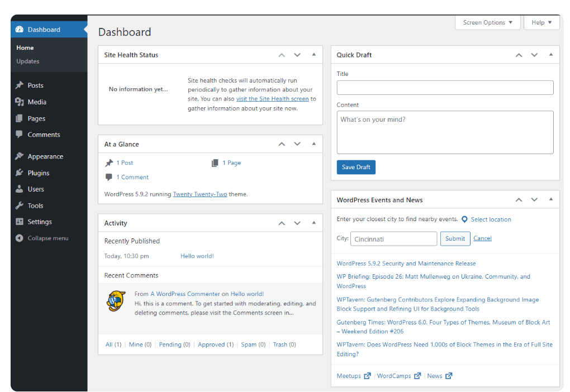Move Activity widget up
The height and width of the screenshot is (392, 570).
282,223
